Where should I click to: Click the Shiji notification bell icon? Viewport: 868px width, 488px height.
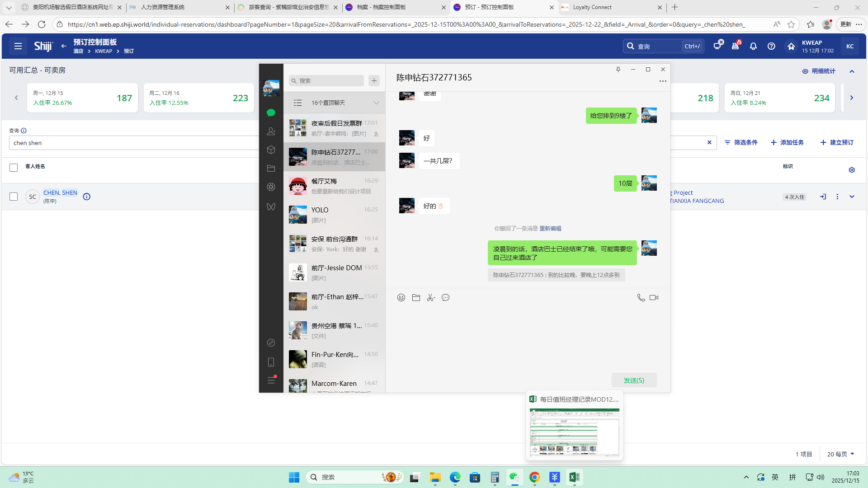click(753, 46)
